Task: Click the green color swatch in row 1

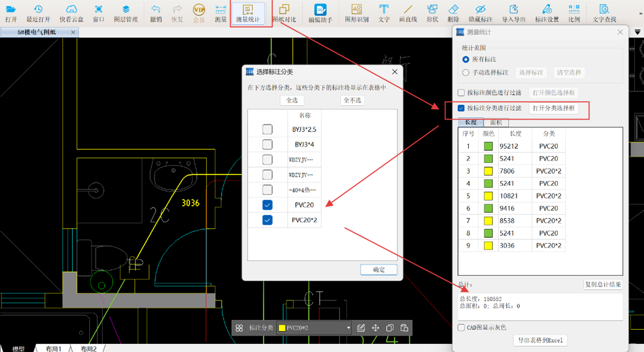Action: tap(488, 146)
